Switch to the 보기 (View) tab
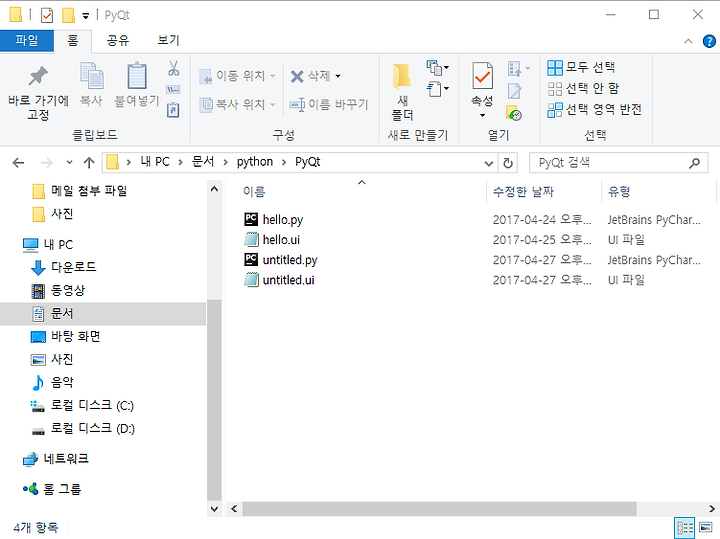Viewport: 720px width, 539px height. [168, 41]
